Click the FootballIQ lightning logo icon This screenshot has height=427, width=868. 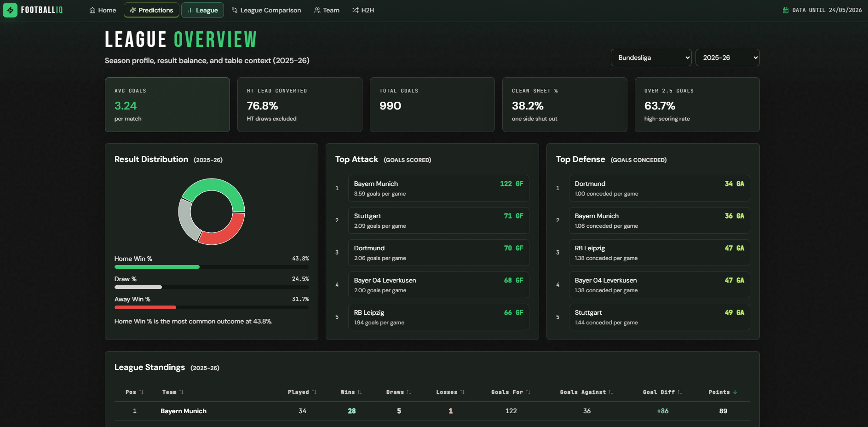point(10,10)
